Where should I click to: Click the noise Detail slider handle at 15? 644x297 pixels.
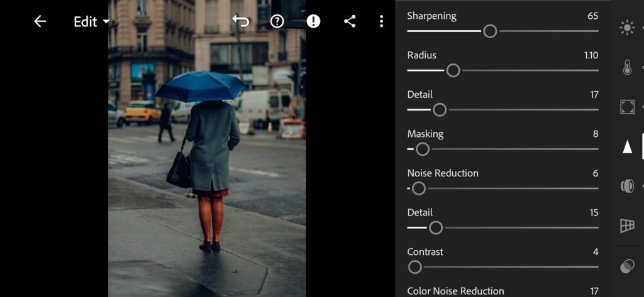[436, 228]
